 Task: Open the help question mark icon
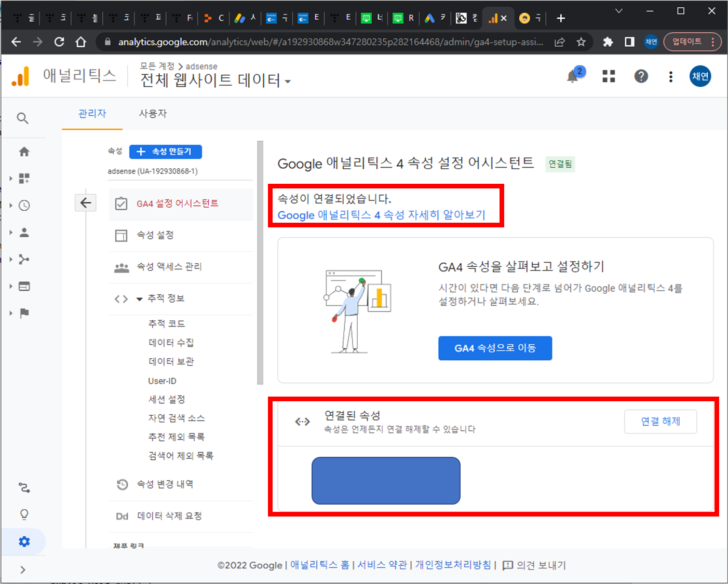pyautogui.click(x=641, y=76)
